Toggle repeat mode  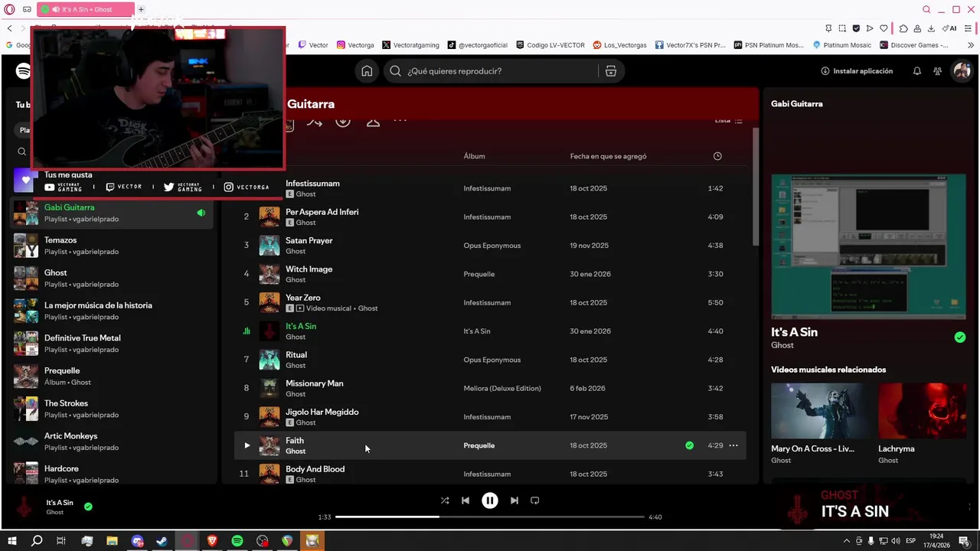tap(535, 500)
